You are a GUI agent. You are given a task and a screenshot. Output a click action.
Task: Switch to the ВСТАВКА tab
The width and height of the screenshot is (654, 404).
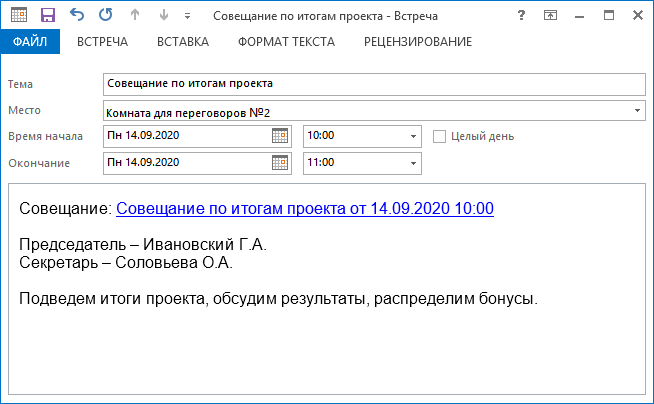coord(183,42)
